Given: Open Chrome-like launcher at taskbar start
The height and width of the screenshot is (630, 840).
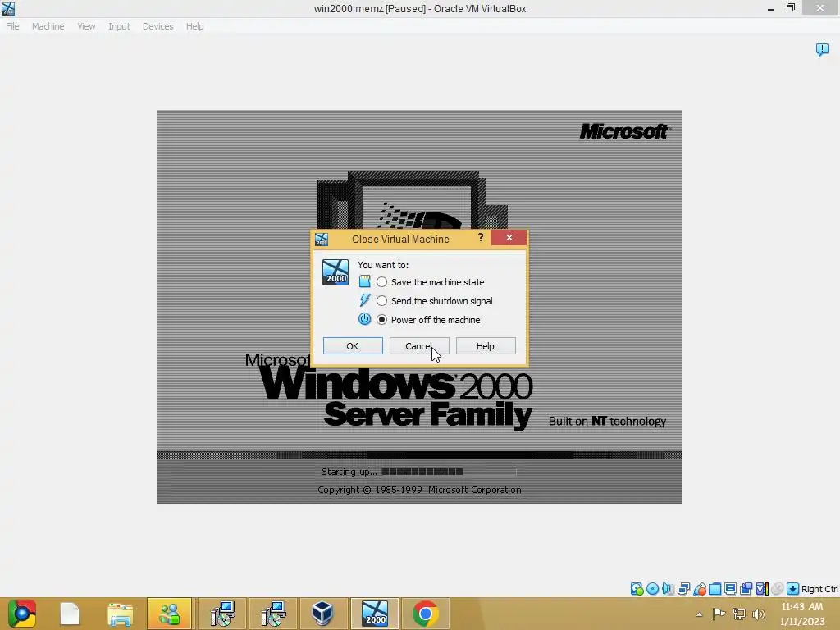Looking at the screenshot, I should click(x=21, y=614).
